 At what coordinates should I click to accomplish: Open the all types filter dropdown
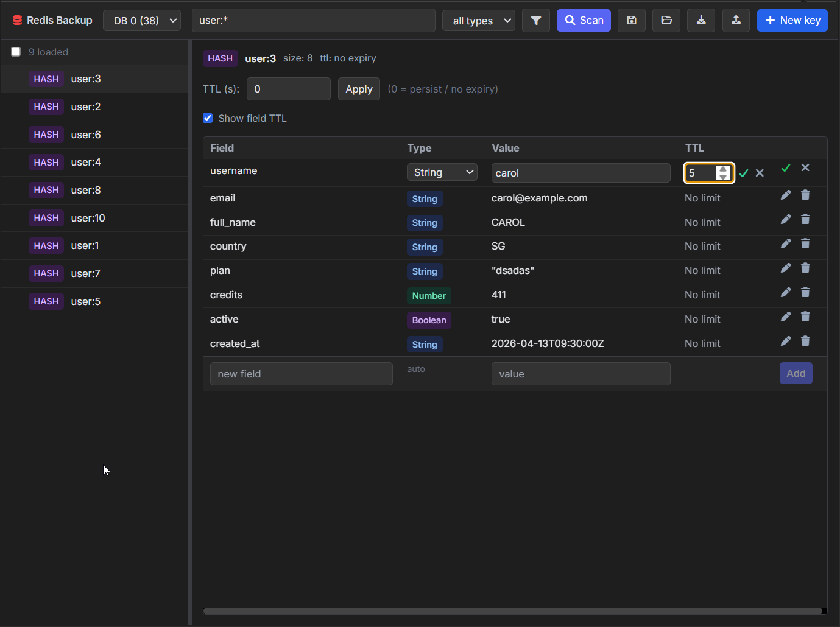(479, 21)
